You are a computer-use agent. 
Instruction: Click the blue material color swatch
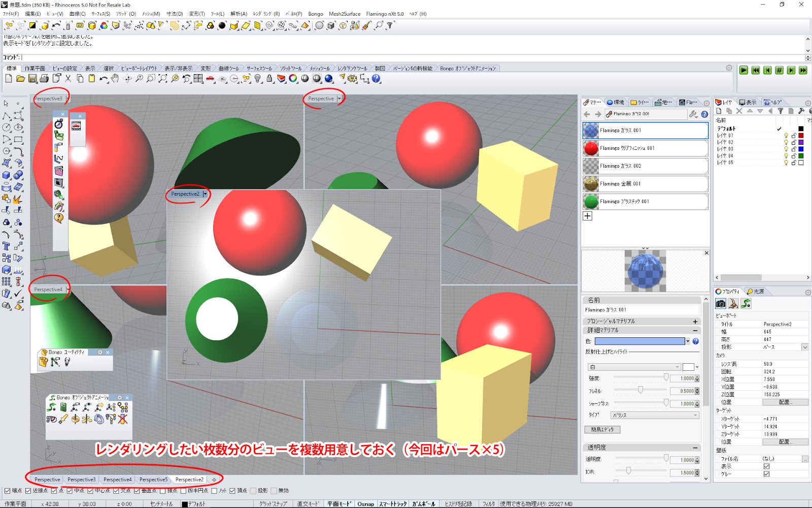coord(639,341)
